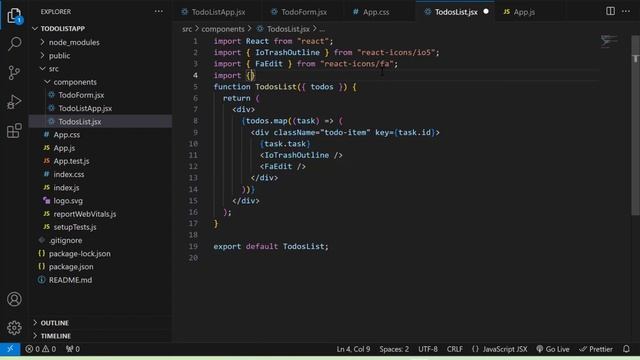Click the remote window indicator in status bar
Viewport: 640px width, 360px height.
pyautogui.click(x=10, y=349)
